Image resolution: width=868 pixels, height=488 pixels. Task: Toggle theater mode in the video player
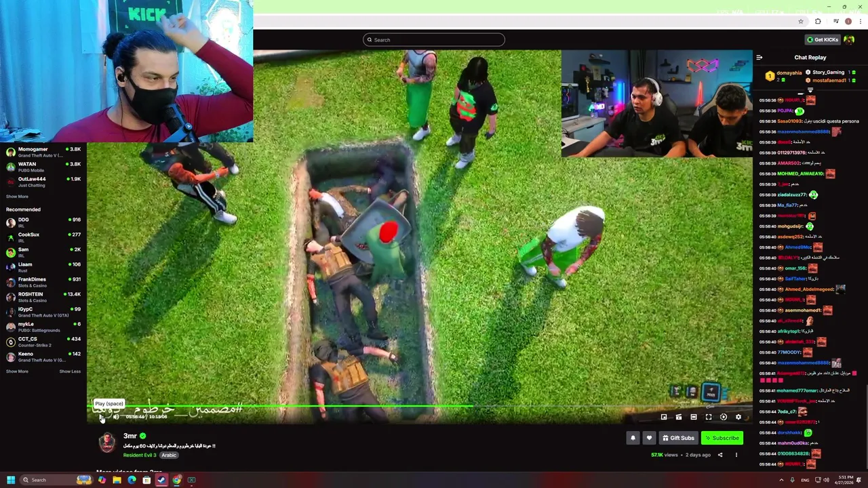[x=694, y=417]
